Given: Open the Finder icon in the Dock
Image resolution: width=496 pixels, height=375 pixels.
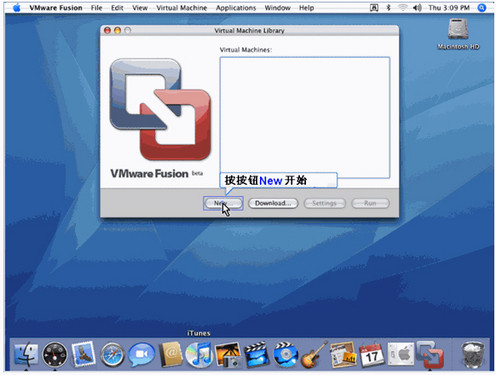Looking at the screenshot, I should pyautogui.click(x=26, y=354).
